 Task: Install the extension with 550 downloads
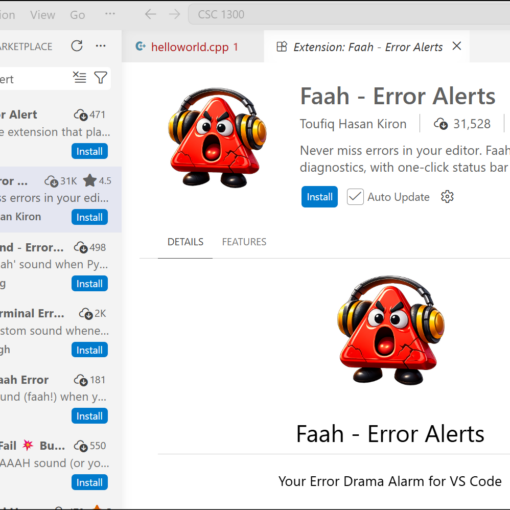pyautogui.click(x=89, y=482)
